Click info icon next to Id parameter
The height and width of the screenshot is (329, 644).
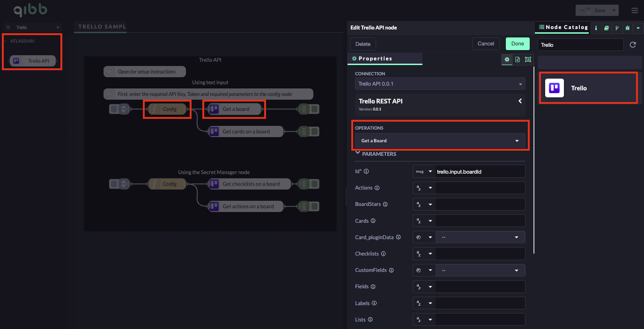[366, 172]
